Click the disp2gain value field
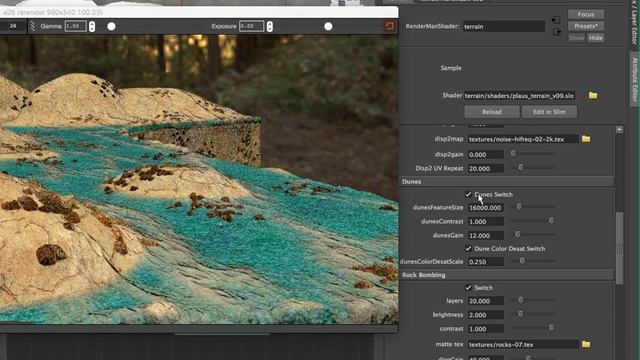 click(x=486, y=155)
